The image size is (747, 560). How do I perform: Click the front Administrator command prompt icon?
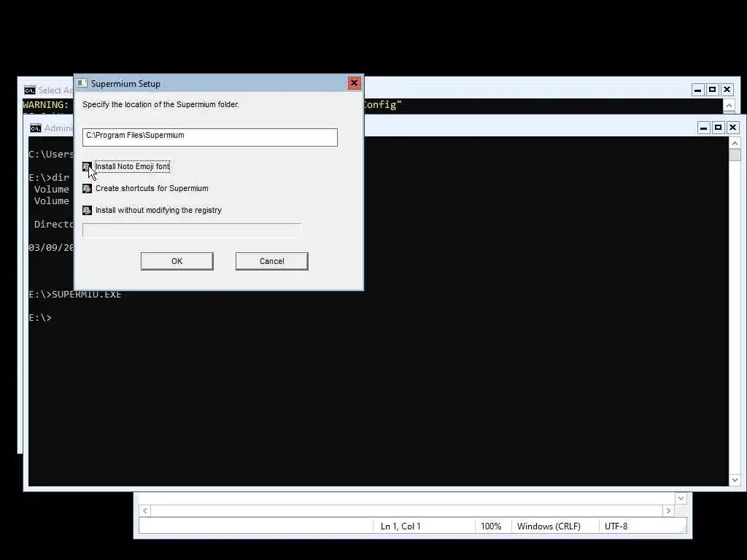tap(36, 128)
